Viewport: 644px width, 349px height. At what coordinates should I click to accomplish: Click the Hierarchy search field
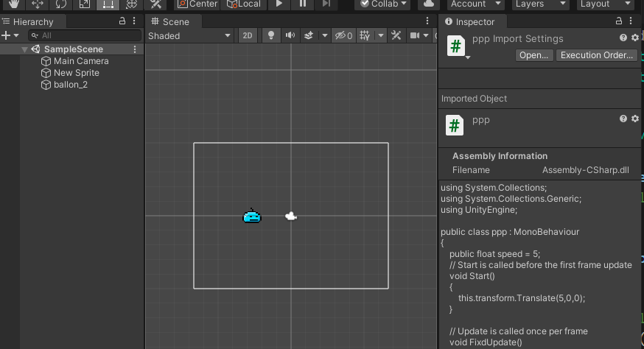(85, 35)
